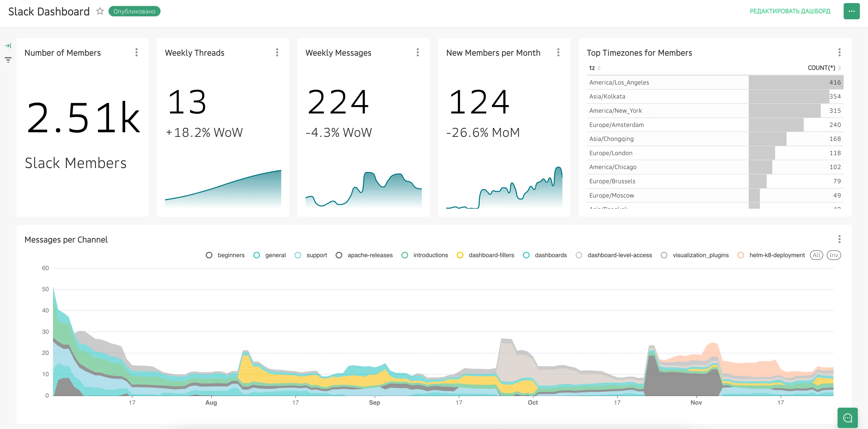This screenshot has width=868, height=429.
Task: Toggle the apache-releases series in the legend
Action: [364, 255]
